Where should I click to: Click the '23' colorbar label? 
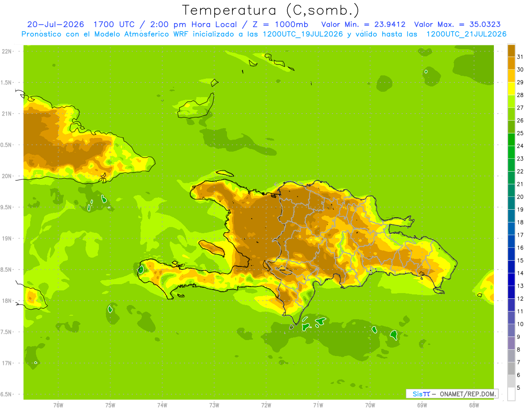520,159
